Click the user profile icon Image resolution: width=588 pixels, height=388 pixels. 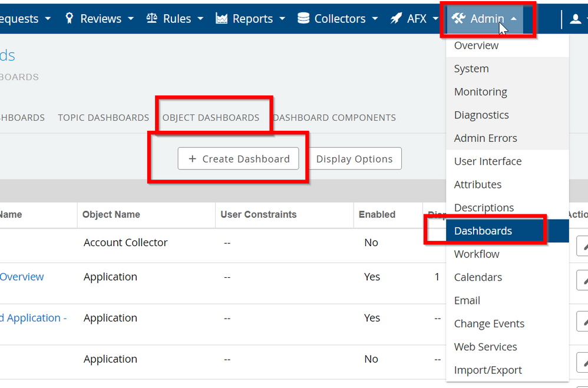coord(576,19)
